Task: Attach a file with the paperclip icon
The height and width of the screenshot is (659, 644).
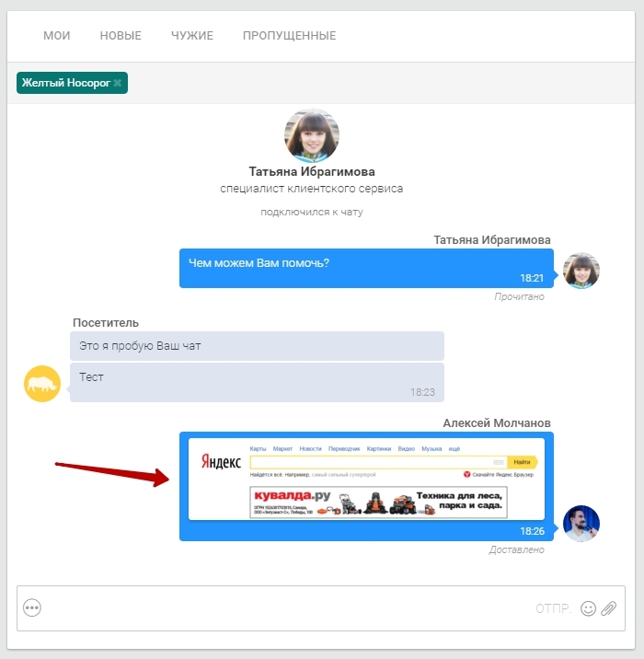Action: point(609,608)
